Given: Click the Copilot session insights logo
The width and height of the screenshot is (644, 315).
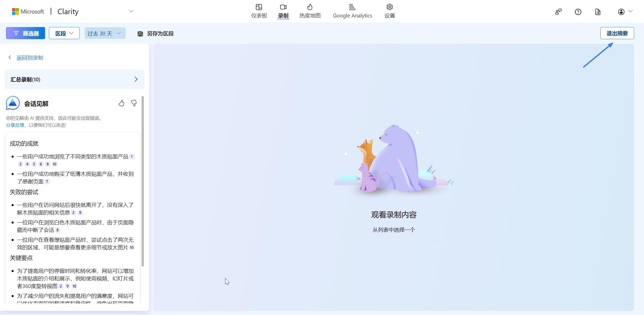Looking at the screenshot, I should [13, 103].
